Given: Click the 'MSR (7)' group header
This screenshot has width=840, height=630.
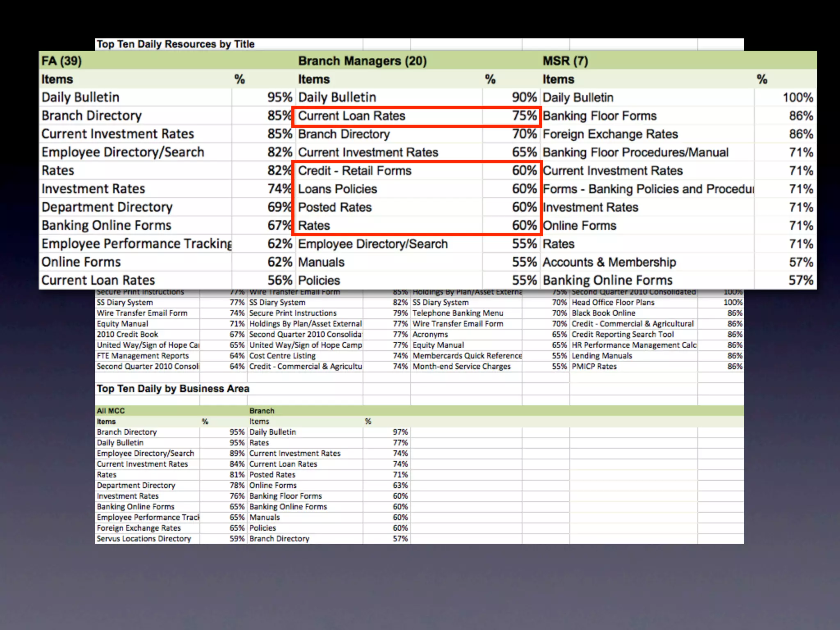Looking at the screenshot, I should [565, 61].
